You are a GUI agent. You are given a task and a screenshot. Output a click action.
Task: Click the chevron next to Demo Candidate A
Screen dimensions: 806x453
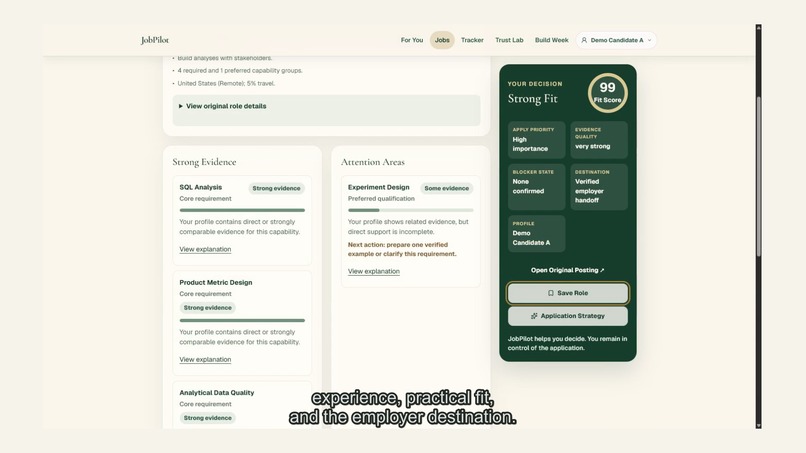click(x=649, y=40)
